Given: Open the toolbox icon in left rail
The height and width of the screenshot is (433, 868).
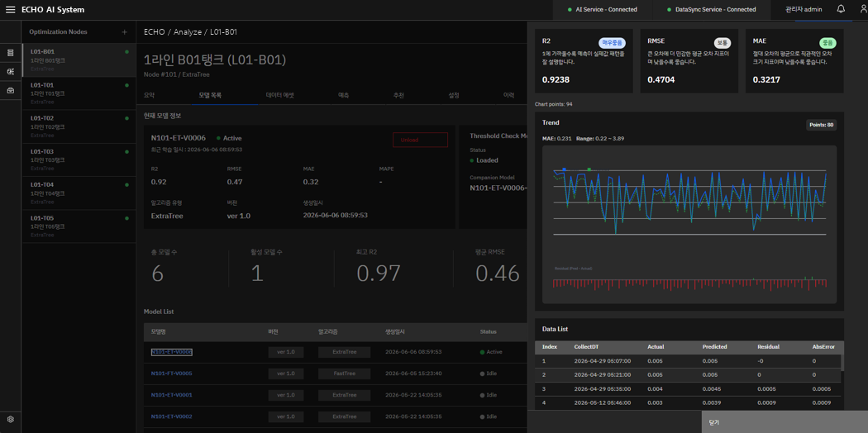Looking at the screenshot, I should point(11,90).
